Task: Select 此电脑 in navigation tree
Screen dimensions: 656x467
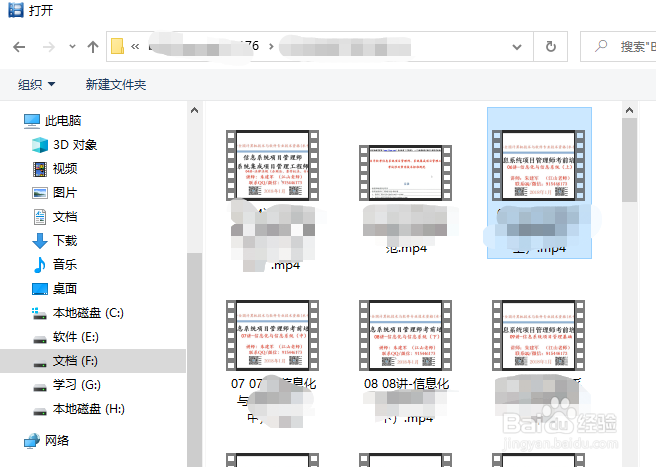Action: click(x=63, y=121)
